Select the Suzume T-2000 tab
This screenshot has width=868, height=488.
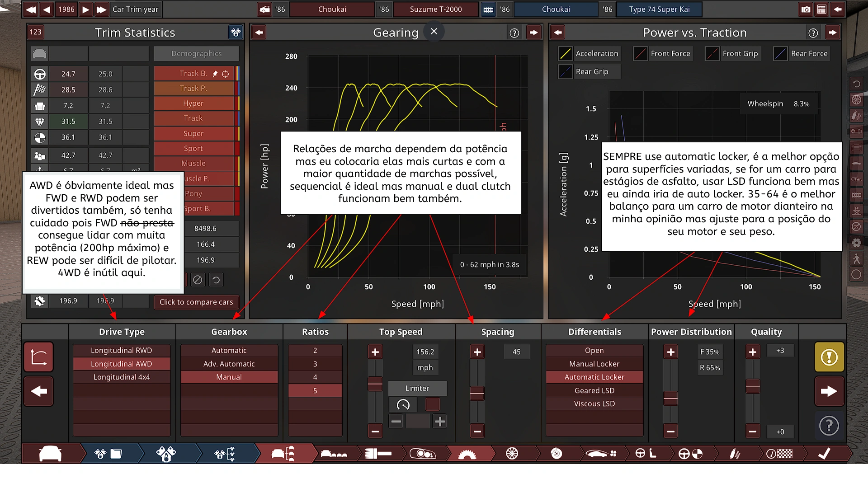(x=435, y=9)
